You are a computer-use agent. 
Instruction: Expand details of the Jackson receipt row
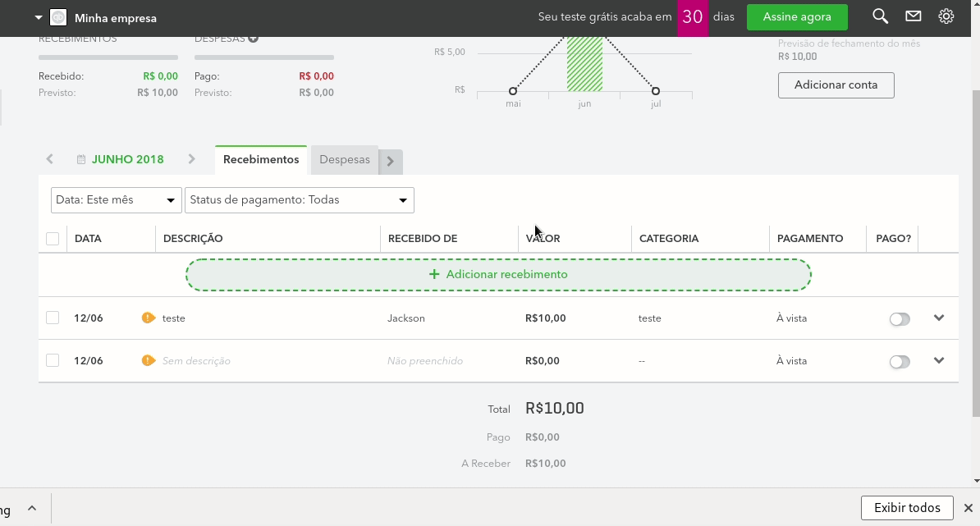pyautogui.click(x=939, y=318)
